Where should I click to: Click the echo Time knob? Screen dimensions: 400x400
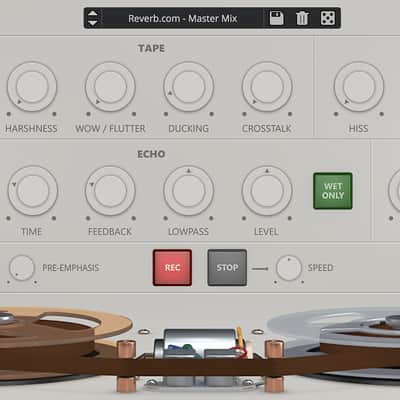[32, 191]
